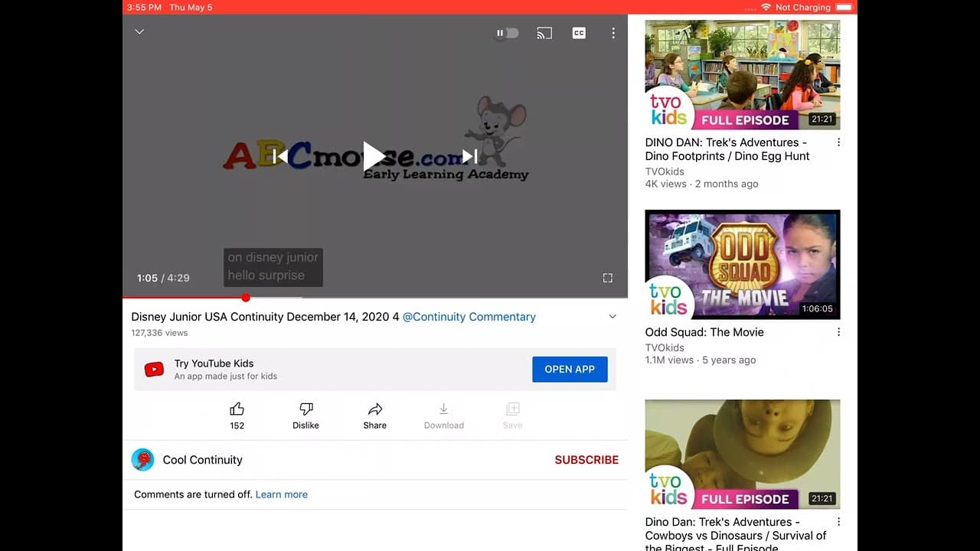Toggle closed captions CC button
Viewport: 980px width, 551px height.
(579, 33)
